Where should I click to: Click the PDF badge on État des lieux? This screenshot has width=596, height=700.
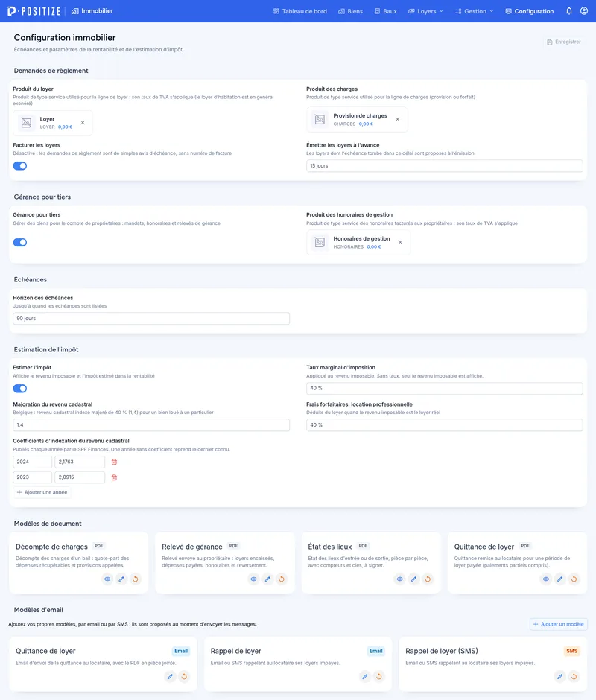tap(363, 546)
